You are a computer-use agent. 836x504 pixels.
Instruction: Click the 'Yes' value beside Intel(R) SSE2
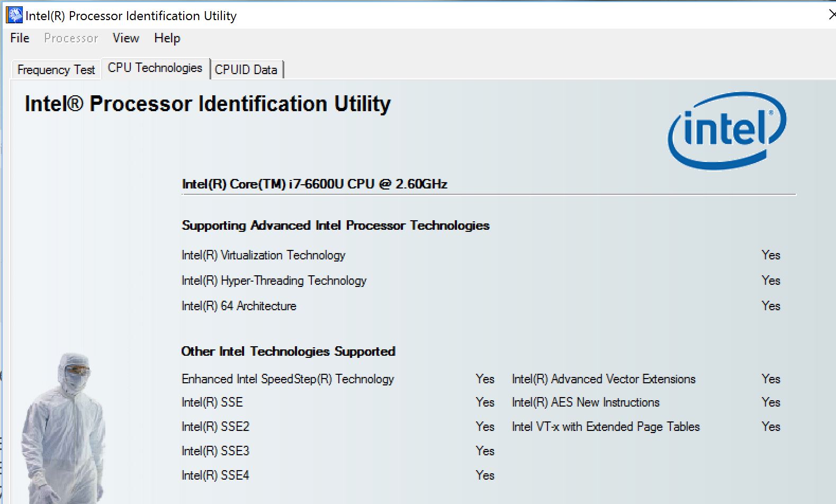click(x=485, y=427)
